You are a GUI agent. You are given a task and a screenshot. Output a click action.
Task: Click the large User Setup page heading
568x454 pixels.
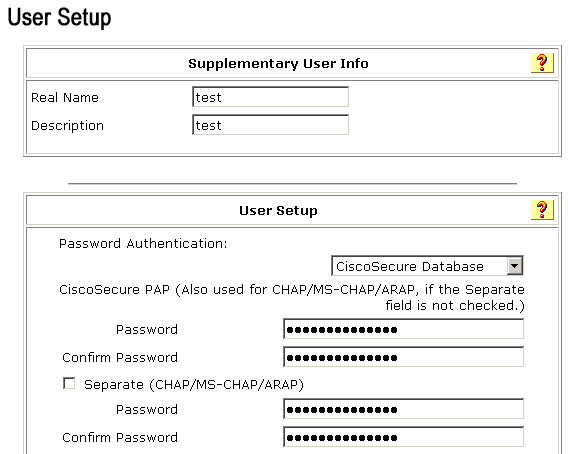[59, 17]
